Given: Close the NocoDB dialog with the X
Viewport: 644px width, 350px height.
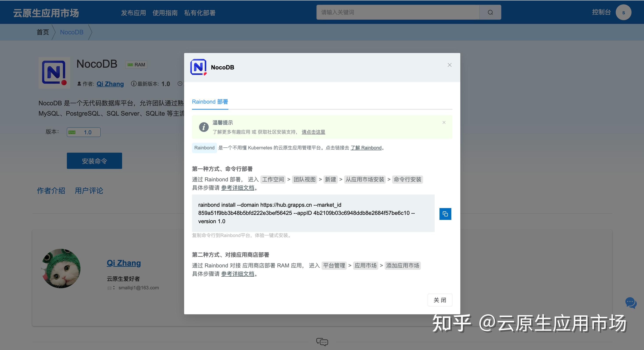Looking at the screenshot, I should pos(449,65).
